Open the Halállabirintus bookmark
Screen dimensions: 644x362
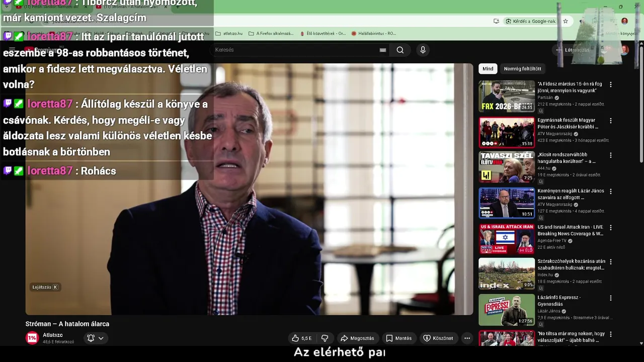(x=374, y=34)
